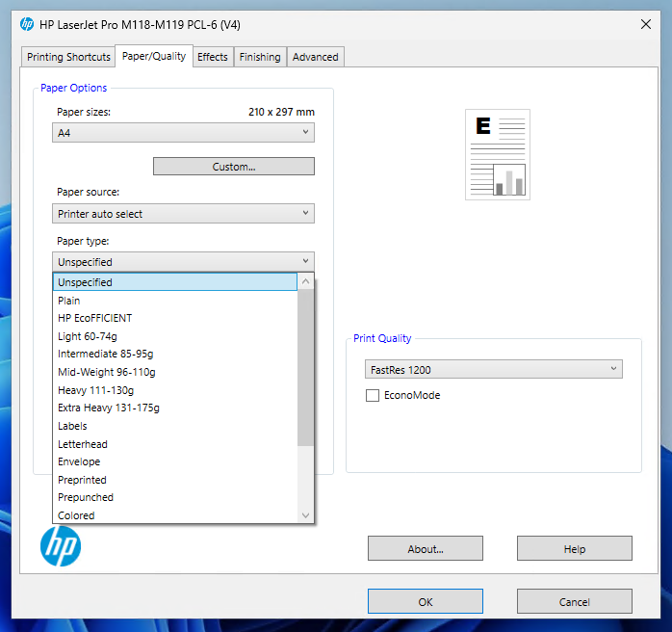Image resolution: width=672 pixels, height=632 pixels.
Task: Open the Paper sizes A4 dropdown
Action: 183,133
